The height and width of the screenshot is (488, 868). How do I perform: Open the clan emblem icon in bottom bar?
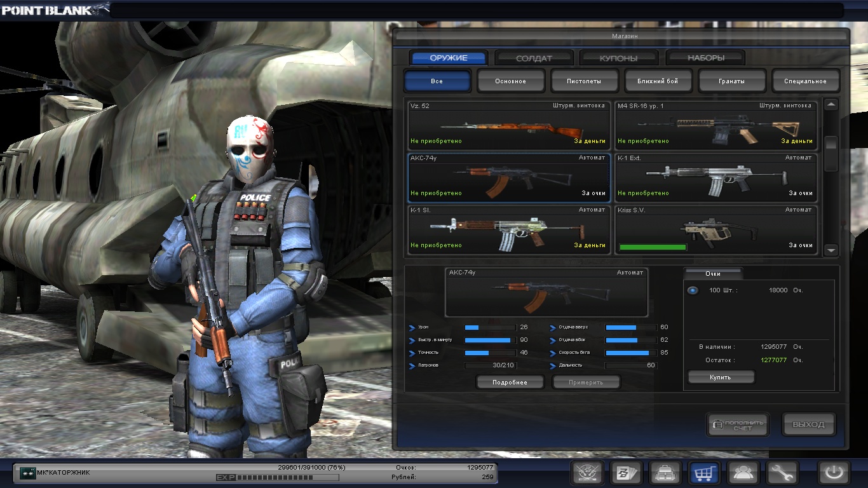point(587,473)
